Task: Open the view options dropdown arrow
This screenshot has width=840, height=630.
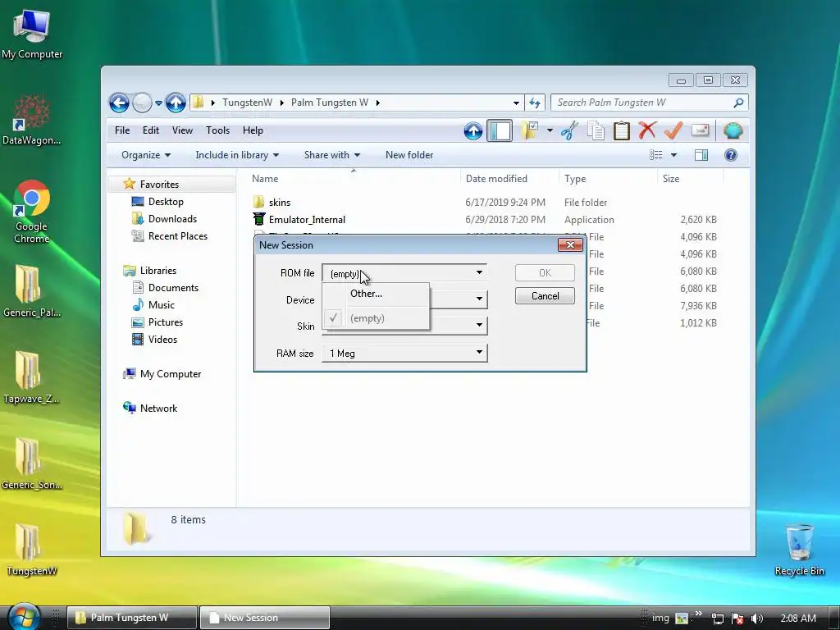Action: (x=673, y=155)
